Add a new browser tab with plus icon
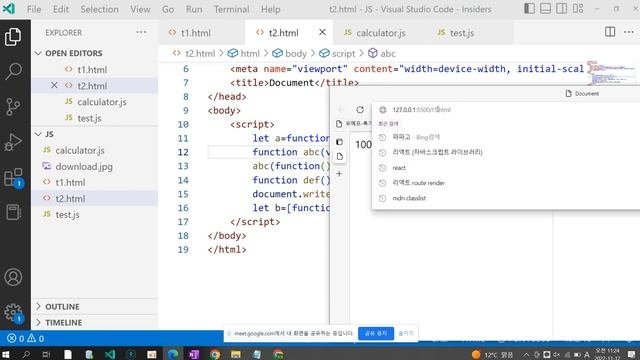Screen dimensions: 640x360 339,173
